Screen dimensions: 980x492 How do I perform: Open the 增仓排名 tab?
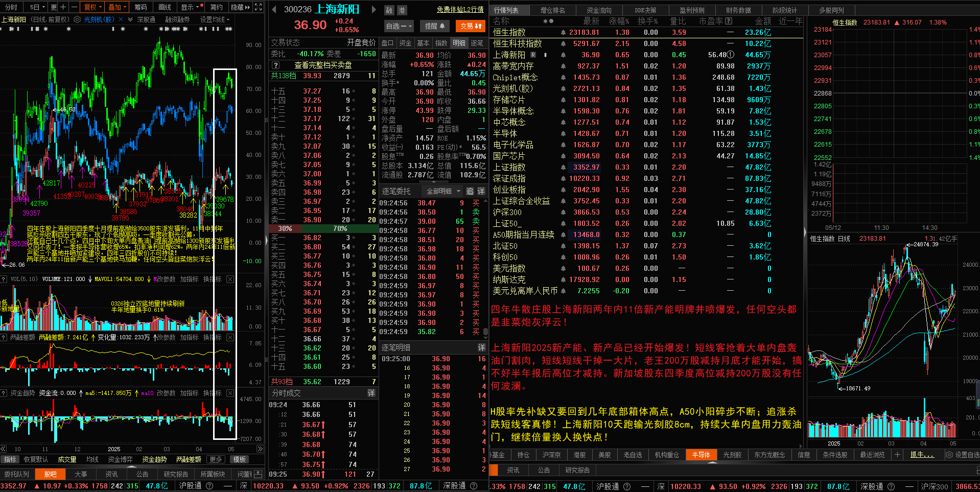click(553, 10)
